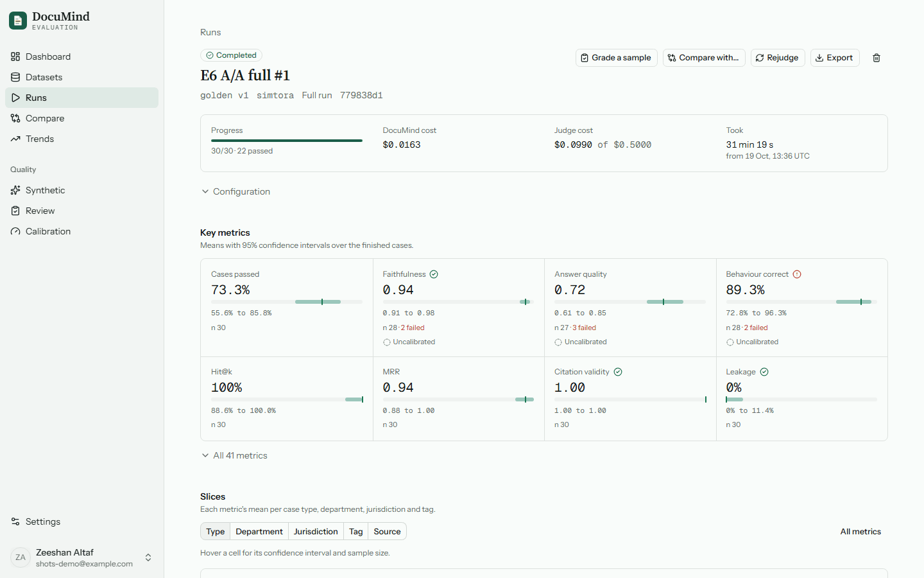Open the Compare with… dropdown
The height and width of the screenshot is (578, 924).
click(704, 58)
